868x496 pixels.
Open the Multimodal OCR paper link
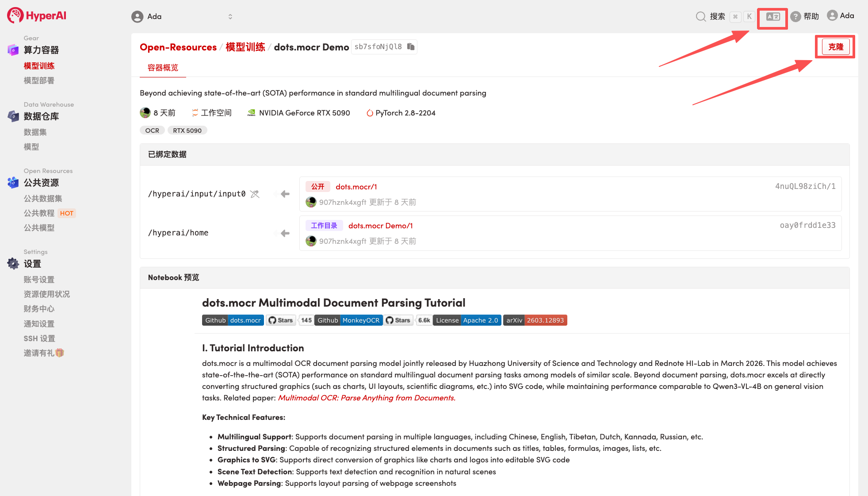coord(366,398)
